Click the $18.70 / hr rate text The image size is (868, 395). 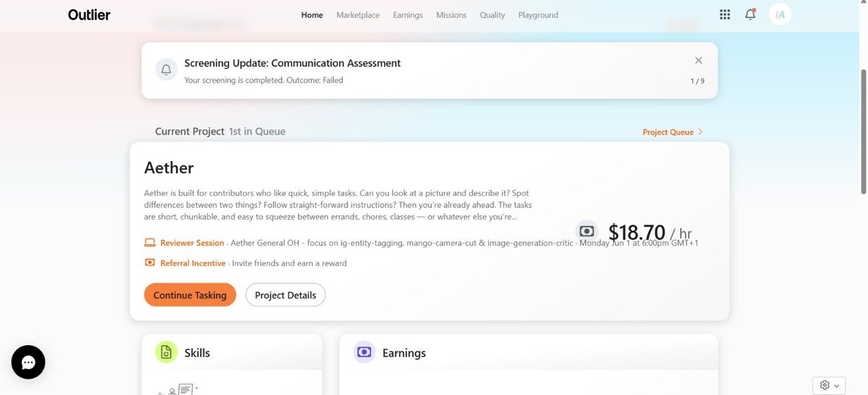[x=650, y=232]
